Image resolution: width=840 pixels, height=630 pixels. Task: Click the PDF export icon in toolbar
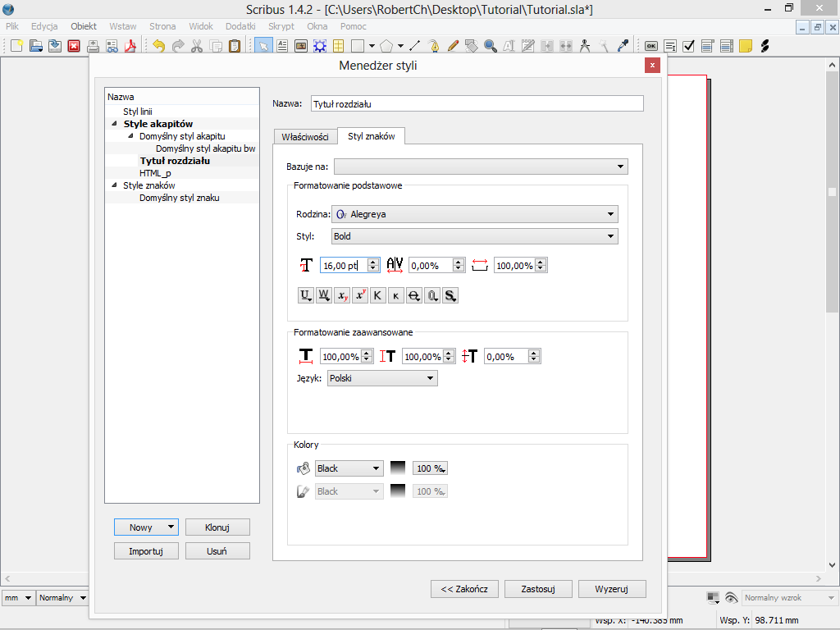coord(130,46)
